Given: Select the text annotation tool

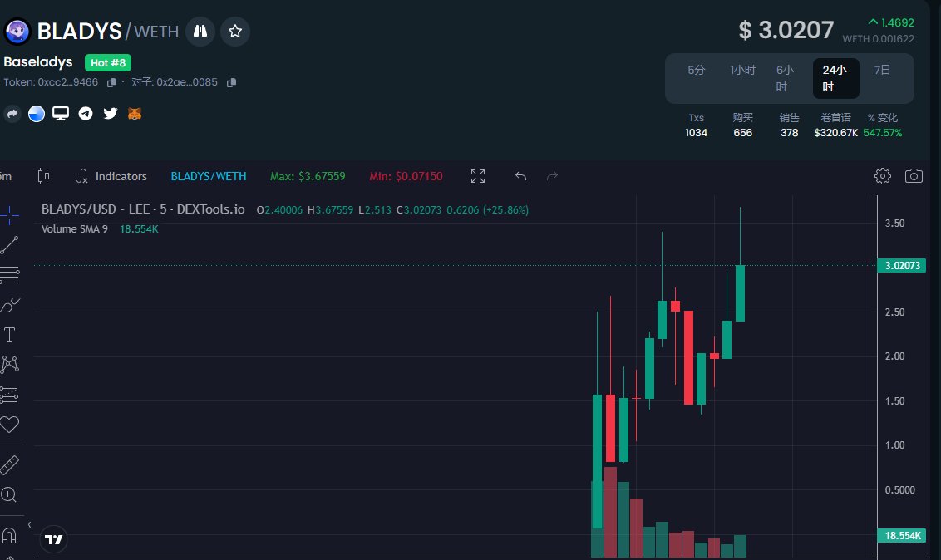Looking at the screenshot, I should pyautogui.click(x=10, y=335).
